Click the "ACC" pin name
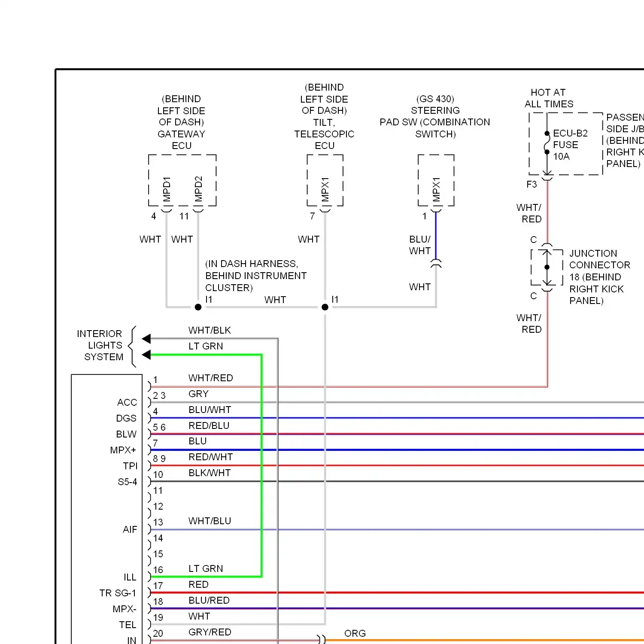Image resolution: width=644 pixels, height=644 pixels. [127, 402]
